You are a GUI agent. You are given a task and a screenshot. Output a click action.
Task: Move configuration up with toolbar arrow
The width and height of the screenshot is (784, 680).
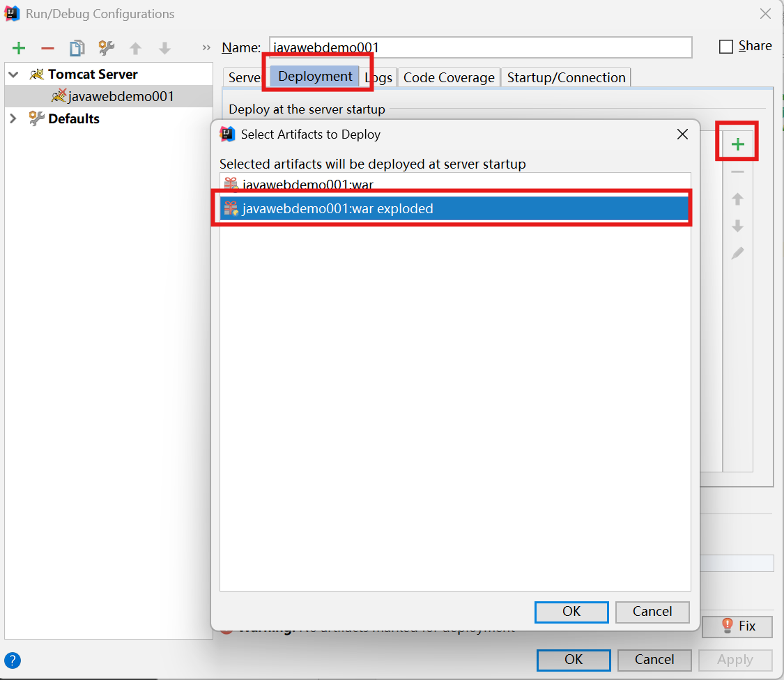(135, 48)
